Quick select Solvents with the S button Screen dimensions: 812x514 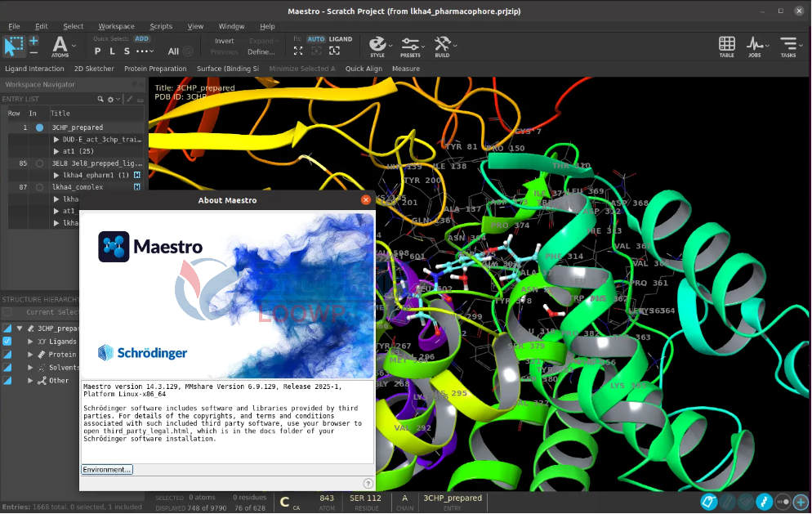(x=127, y=51)
